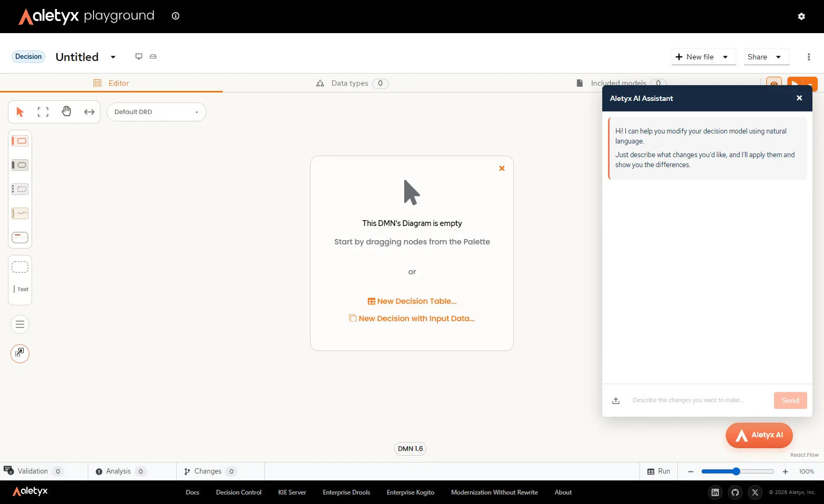The height and width of the screenshot is (504, 824).
Task: Click the Aletyx footer logo
Action: click(30, 491)
